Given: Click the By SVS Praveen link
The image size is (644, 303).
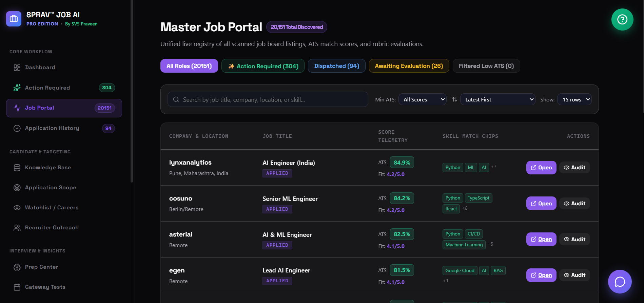Looking at the screenshot, I should point(81,24).
